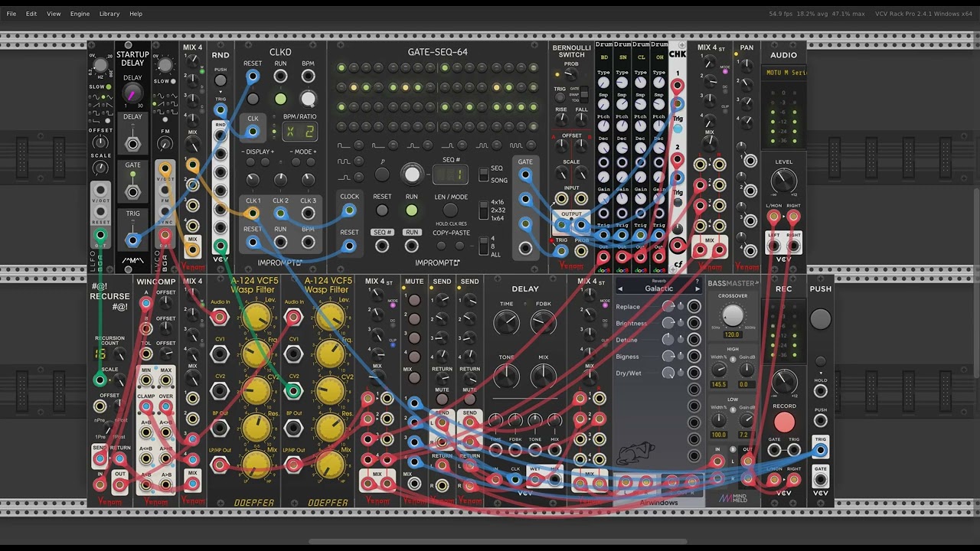Click the Galactic Bigness knob
The width and height of the screenshot is (980, 551).
pos(668,356)
